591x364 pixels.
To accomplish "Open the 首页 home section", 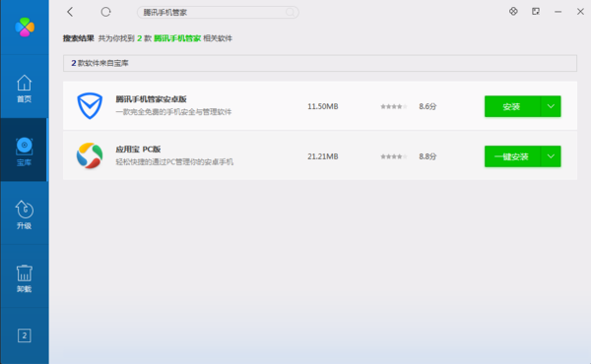I will pos(24,89).
